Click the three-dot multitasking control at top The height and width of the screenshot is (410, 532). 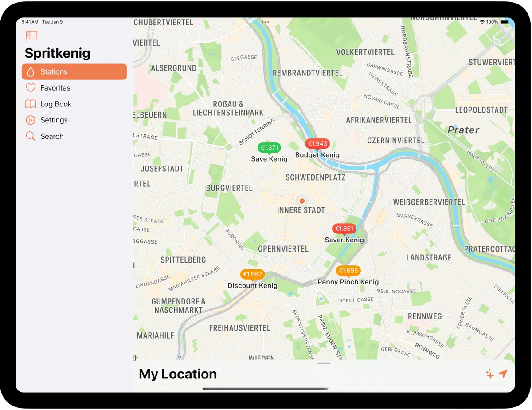(x=265, y=22)
